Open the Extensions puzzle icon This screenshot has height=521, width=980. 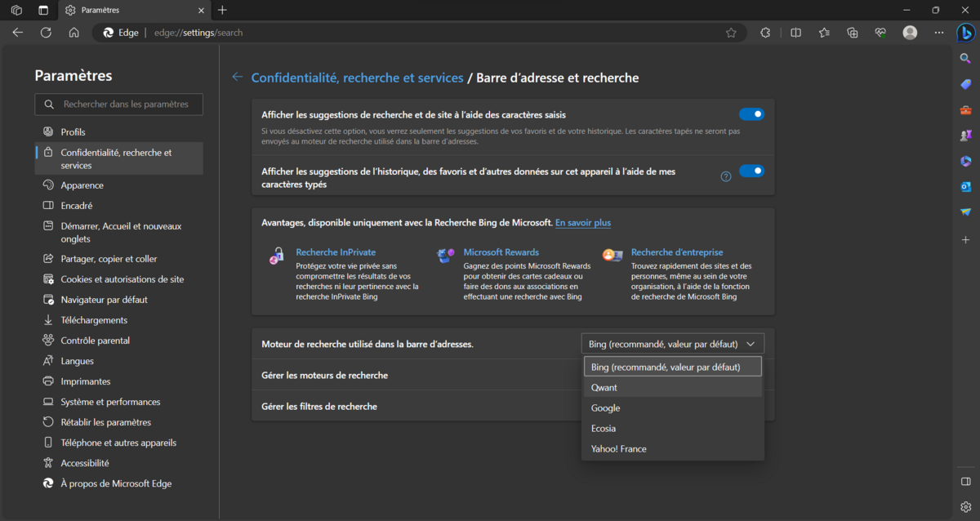[x=765, y=33]
